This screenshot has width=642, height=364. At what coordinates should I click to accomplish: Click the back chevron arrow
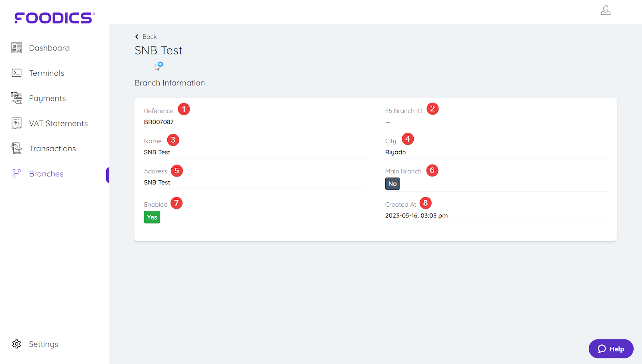coord(137,37)
